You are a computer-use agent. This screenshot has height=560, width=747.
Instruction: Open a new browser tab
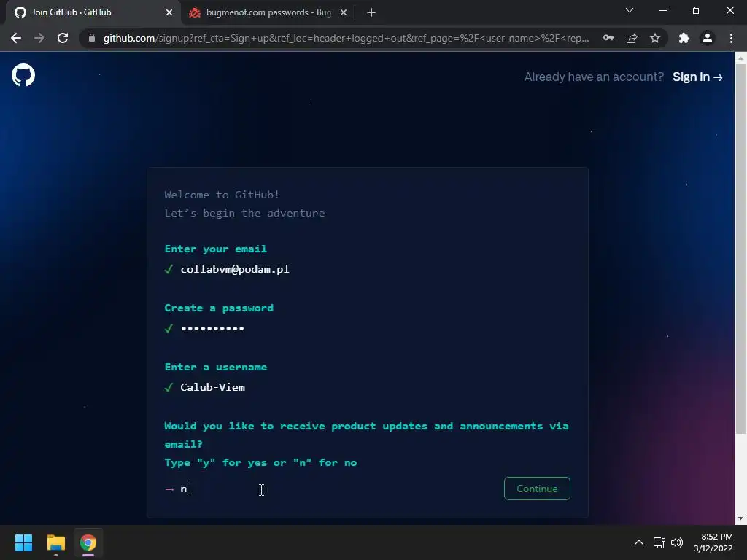(371, 12)
